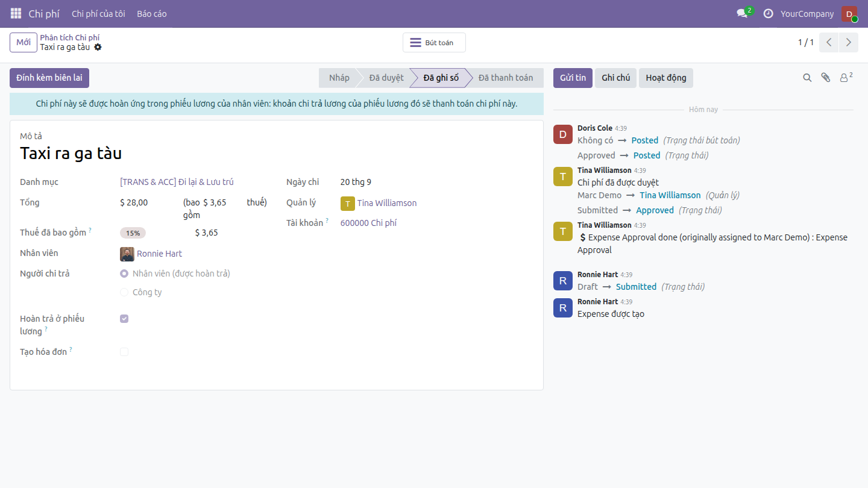Image resolution: width=868 pixels, height=488 pixels.
Task: Click the Mới button
Action: click(x=24, y=42)
